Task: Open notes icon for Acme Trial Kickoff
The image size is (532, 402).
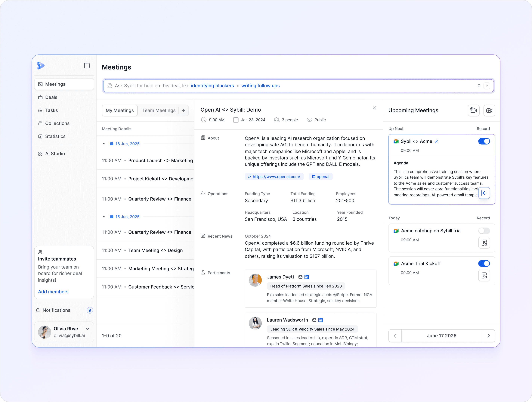Action: (484, 276)
